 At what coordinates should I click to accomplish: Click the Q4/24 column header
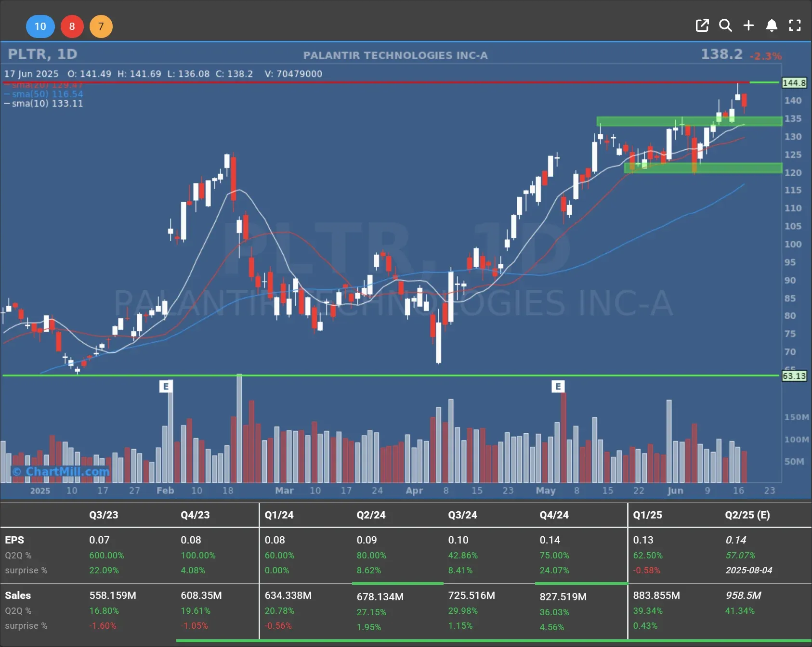[x=554, y=515]
